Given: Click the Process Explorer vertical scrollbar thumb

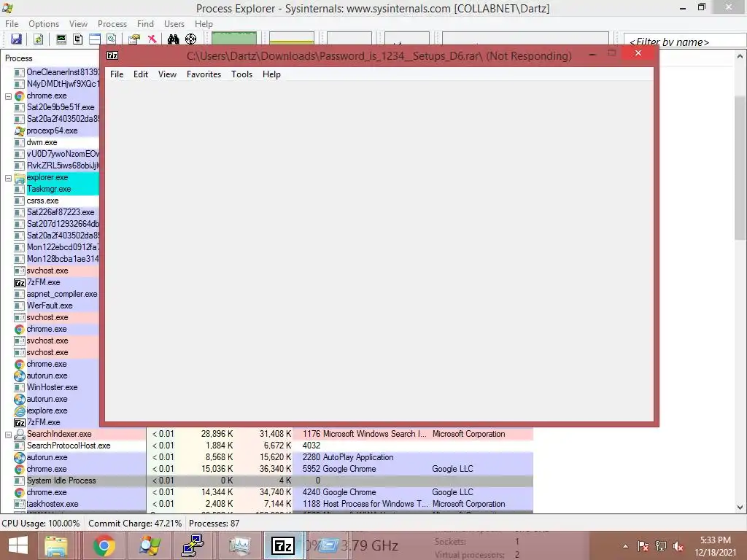Looking at the screenshot, I should tap(740, 167).
